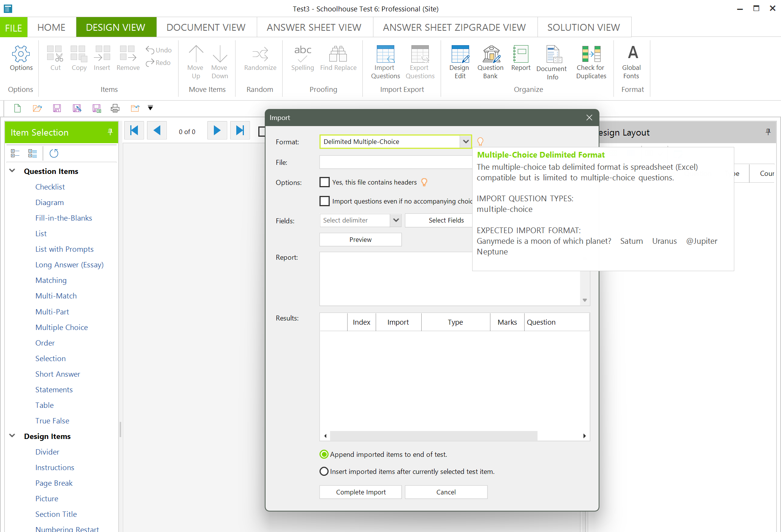Click the refresh icon in Item Selection
This screenshot has width=781, height=532.
click(54, 153)
